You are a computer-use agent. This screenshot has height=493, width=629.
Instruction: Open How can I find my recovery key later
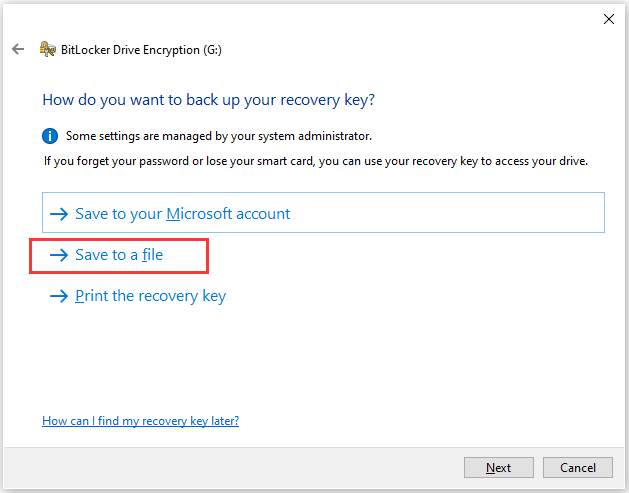(x=140, y=421)
